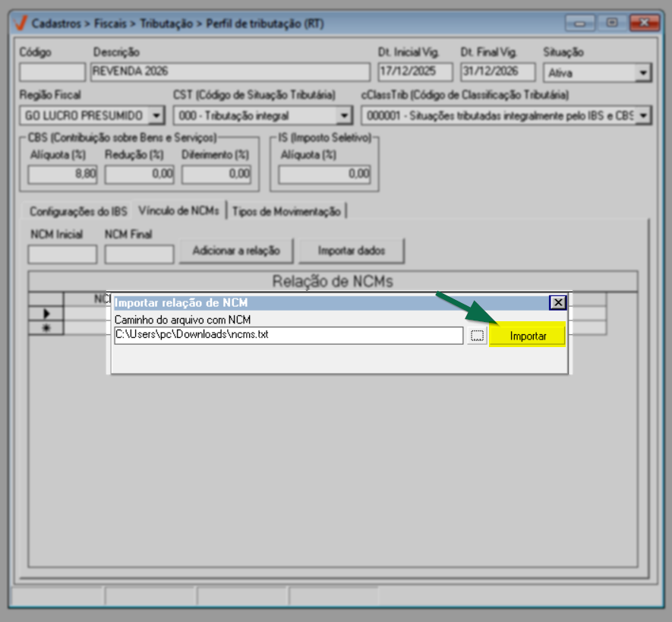The image size is (672, 622).
Task: Expand the Região Fiscal dropdown
Action: (x=156, y=115)
